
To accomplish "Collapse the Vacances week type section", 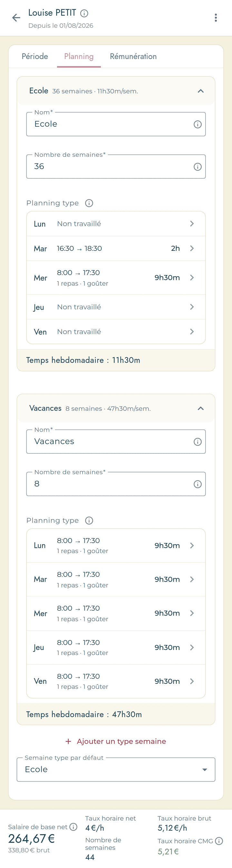I will click(201, 409).
